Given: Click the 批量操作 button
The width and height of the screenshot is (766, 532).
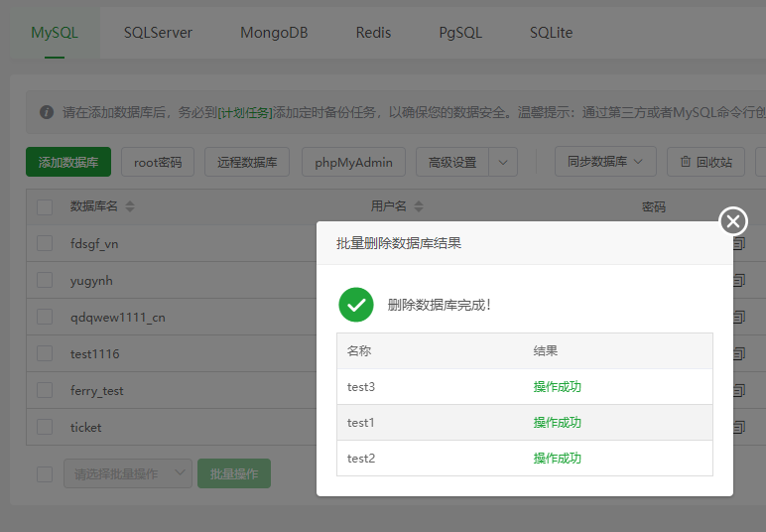Looking at the screenshot, I should point(234,473).
